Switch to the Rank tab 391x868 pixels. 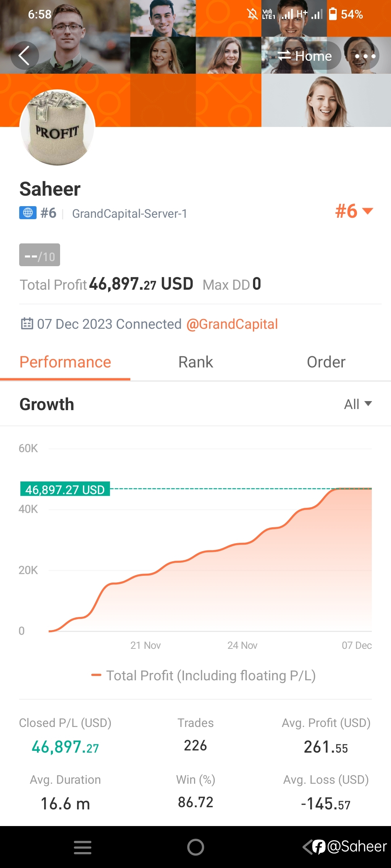[x=195, y=362]
